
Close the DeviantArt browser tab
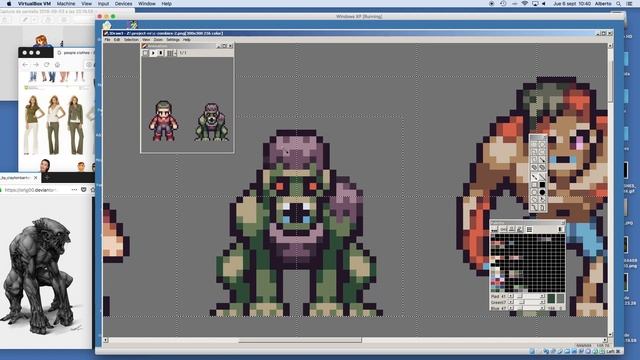click(36, 178)
